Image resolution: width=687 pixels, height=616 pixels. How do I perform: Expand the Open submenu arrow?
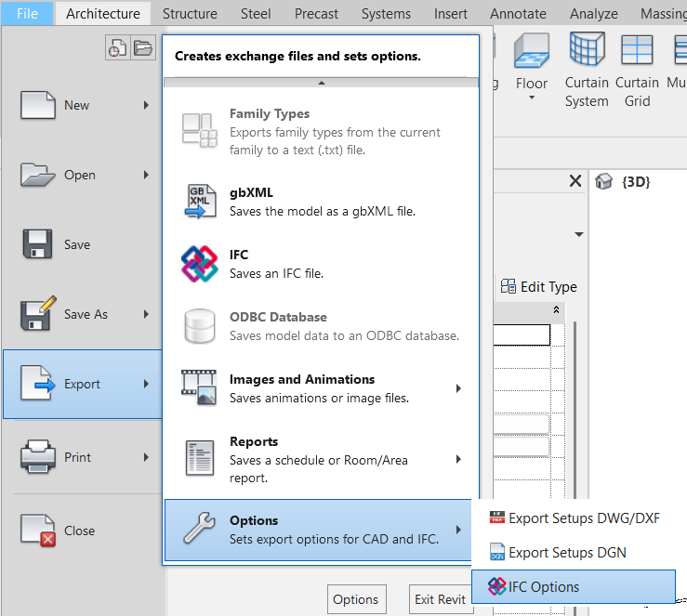click(x=146, y=175)
